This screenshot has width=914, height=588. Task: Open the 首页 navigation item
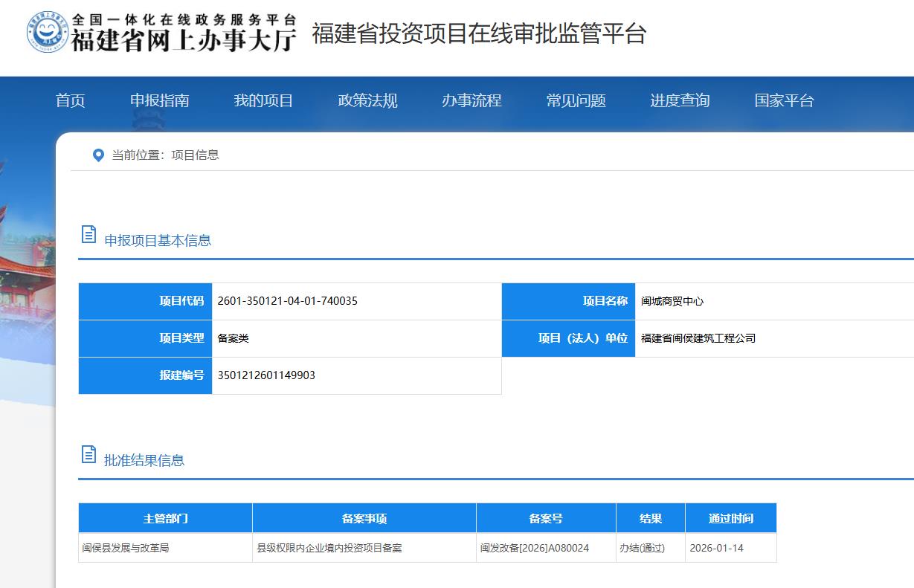coord(71,101)
